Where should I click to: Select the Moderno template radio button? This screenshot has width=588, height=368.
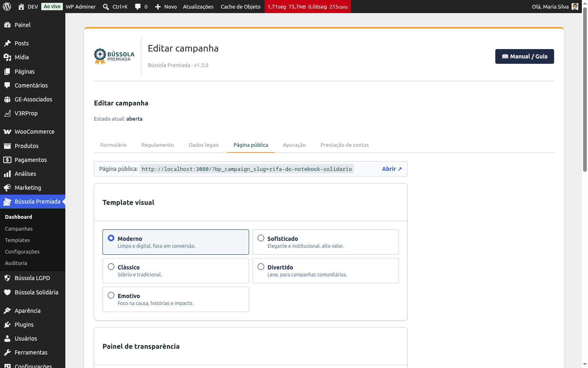(111, 238)
